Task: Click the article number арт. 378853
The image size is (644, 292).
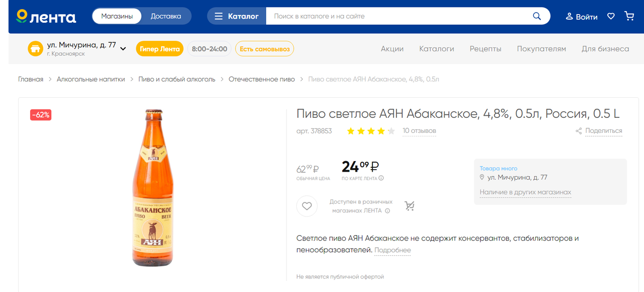Action: click(x=314, y=131)
